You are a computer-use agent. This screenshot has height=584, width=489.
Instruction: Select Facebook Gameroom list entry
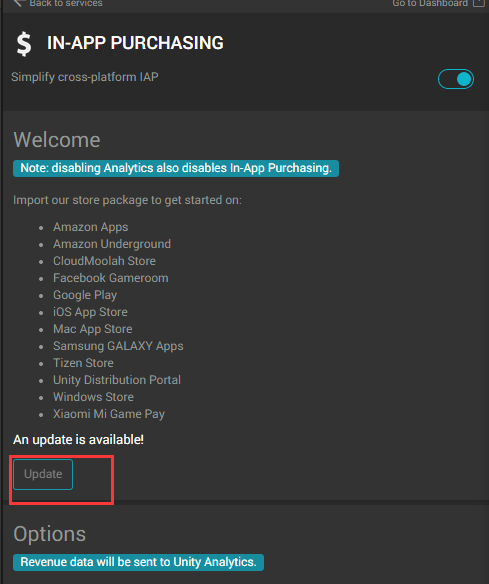(111, 278)
